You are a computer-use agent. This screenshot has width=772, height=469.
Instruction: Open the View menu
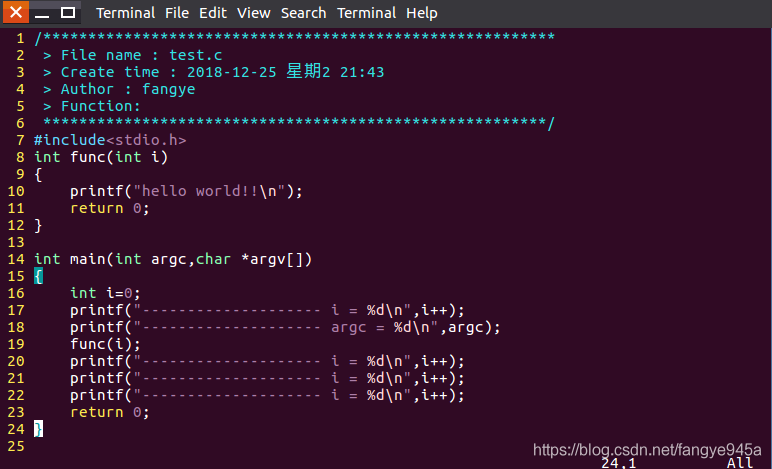254,13
